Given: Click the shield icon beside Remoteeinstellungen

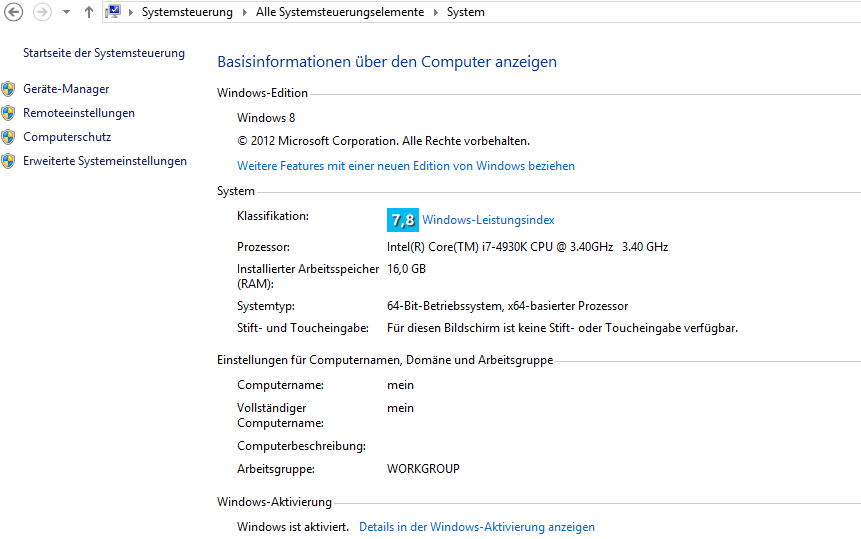Looking at the screenshot, I should click(x=8, y=113).
